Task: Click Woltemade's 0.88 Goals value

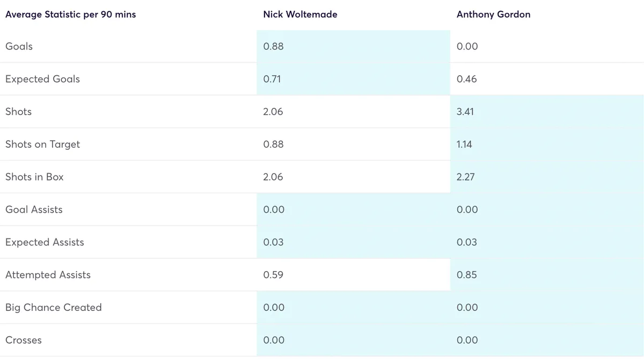Action: tap(273, 46)
